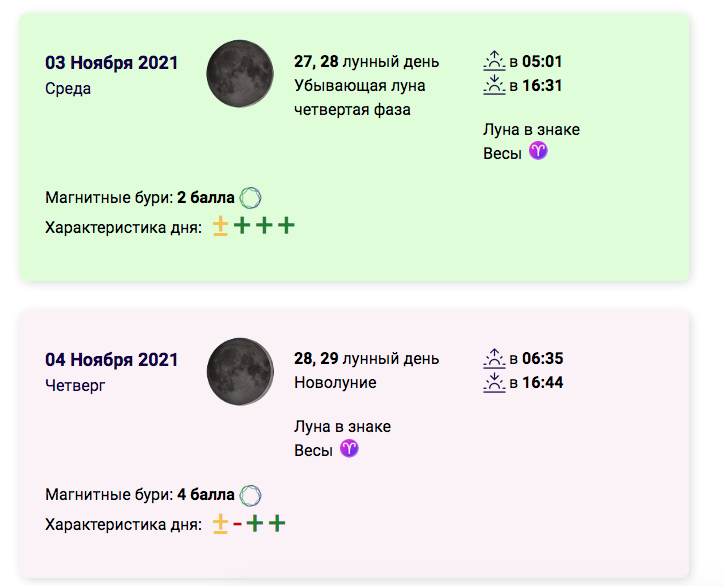Click the purple zodiac icon in the 04 November card
Screen dimensions: 724x586
[x=349, y=448]
